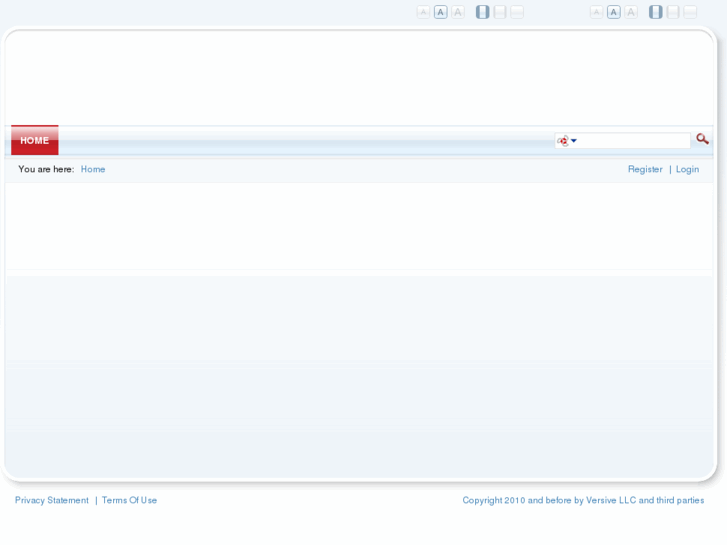Choose full page width in left icon group
This screenshot has width=727, height=545.
(517, 12)
